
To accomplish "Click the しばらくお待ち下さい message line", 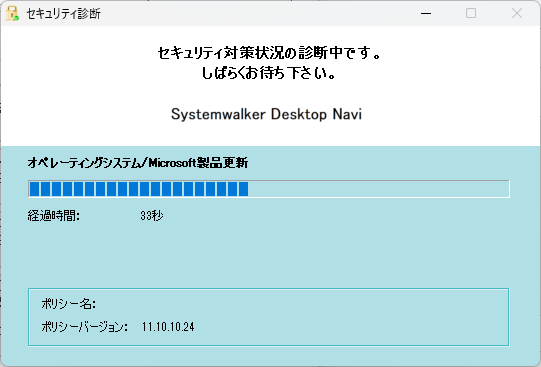I will pyautogui.click(x=269, y=73).
